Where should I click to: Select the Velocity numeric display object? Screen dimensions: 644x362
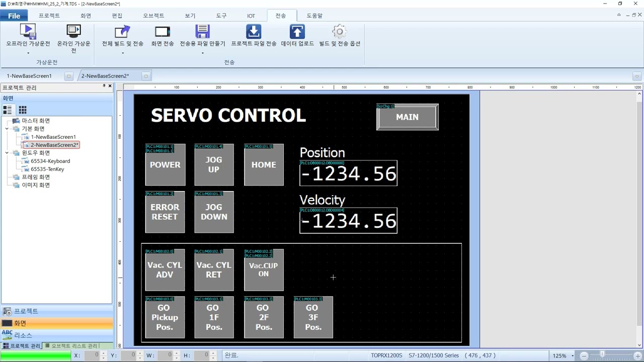pyautogui.click(x=348, y=220)
